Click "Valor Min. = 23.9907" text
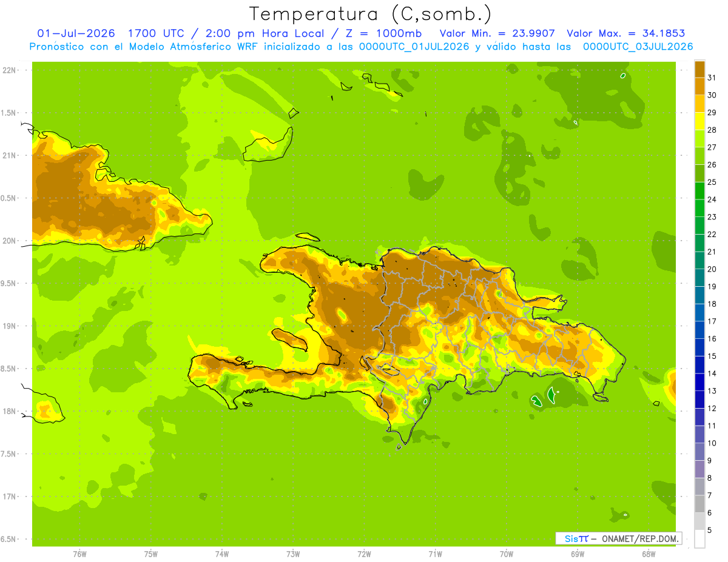 pyautogui.click(x=497, y=33)
